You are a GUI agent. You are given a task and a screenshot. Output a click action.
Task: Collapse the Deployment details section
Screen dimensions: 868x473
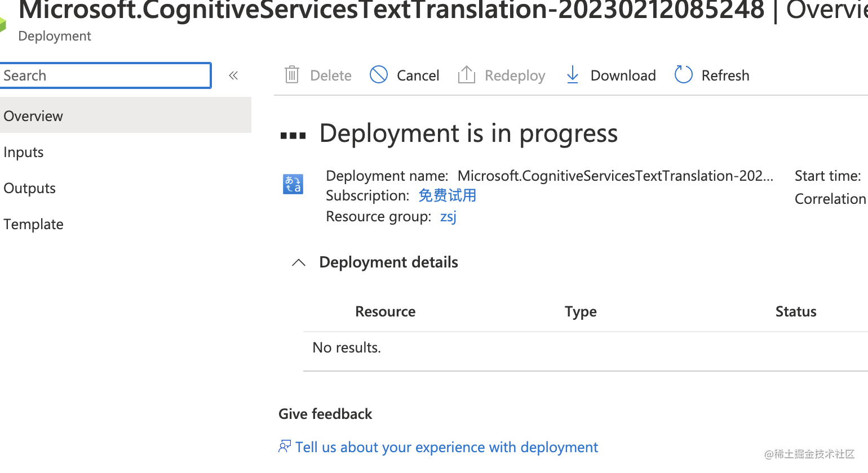pyautogui.click(x=298, y=262)
